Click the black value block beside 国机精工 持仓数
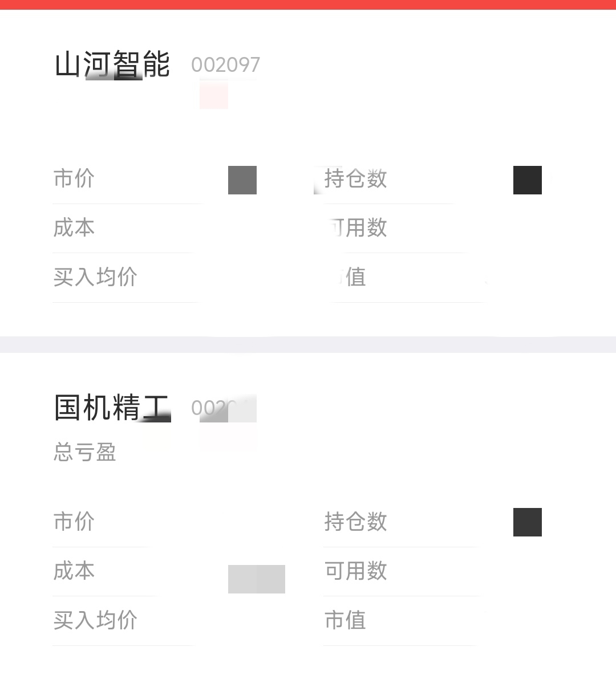Screen dimensions: 616x679 527,522
